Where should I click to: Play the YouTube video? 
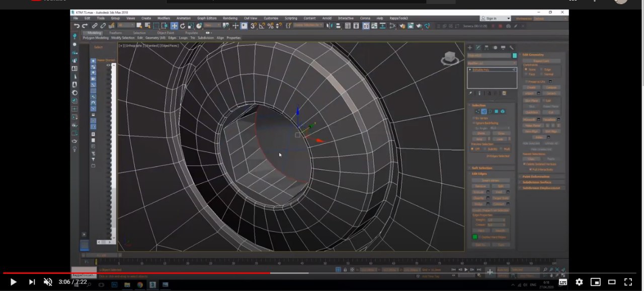pyautogui.click(x=14, y=282)
